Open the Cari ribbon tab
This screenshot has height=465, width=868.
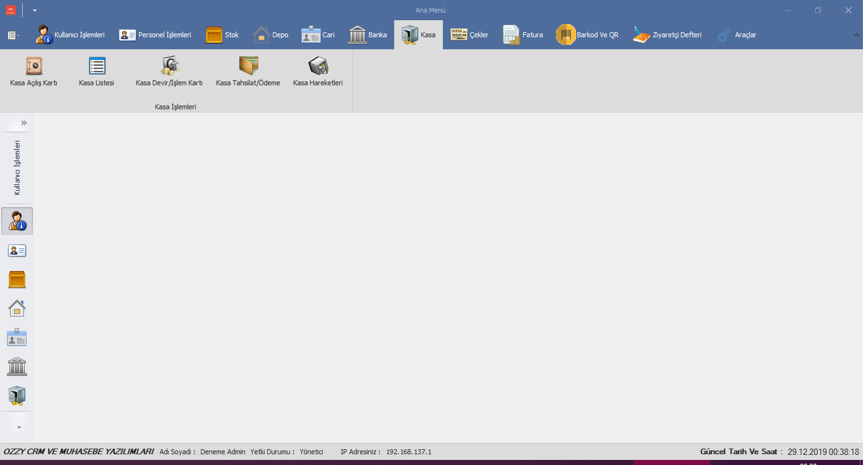318,35
